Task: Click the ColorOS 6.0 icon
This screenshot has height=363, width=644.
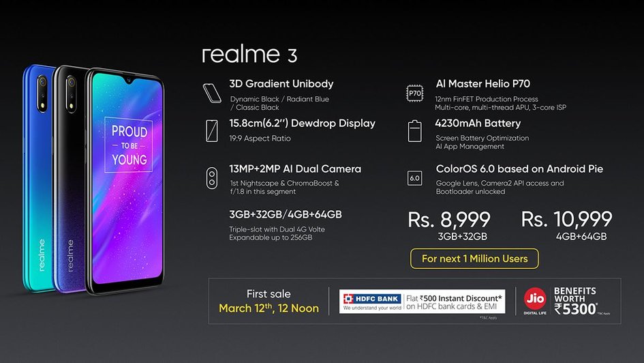Action: 414,178
